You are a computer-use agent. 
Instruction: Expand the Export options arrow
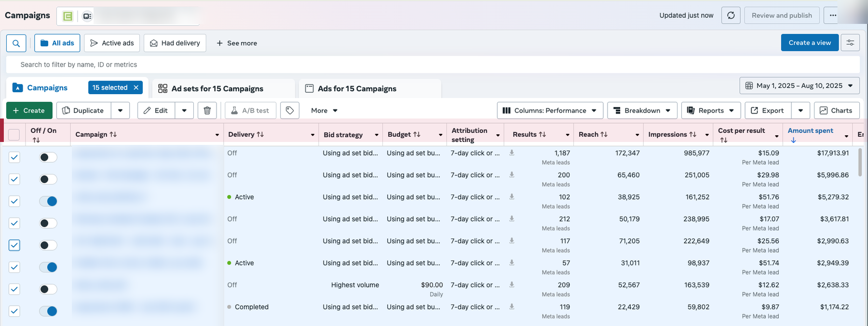coord(800,111)
